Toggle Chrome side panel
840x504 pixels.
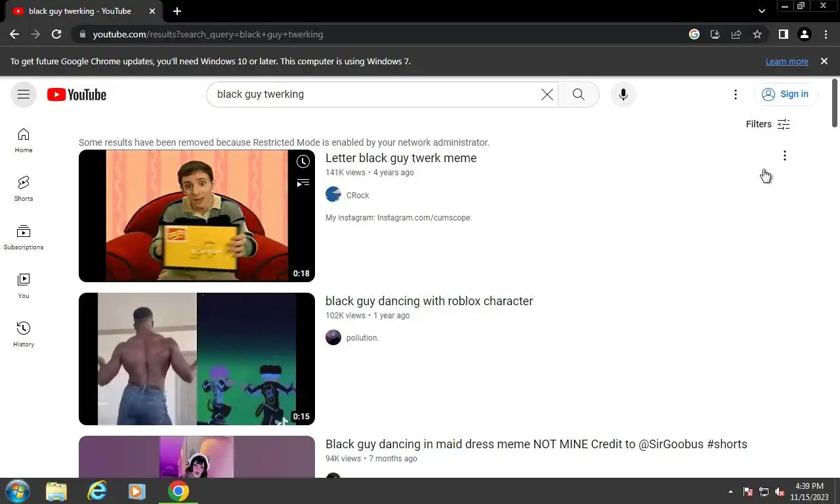[x=783, y=34]
